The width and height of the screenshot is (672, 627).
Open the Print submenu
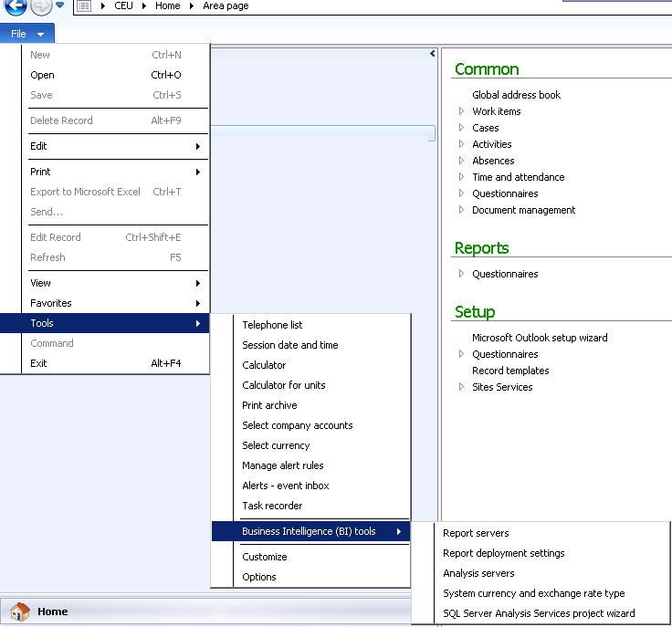coord(40,172)
